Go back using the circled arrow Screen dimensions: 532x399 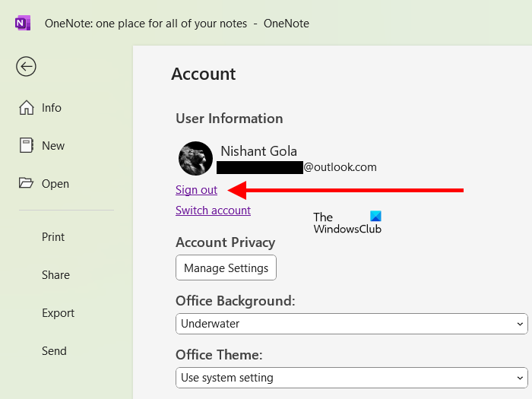26,67
